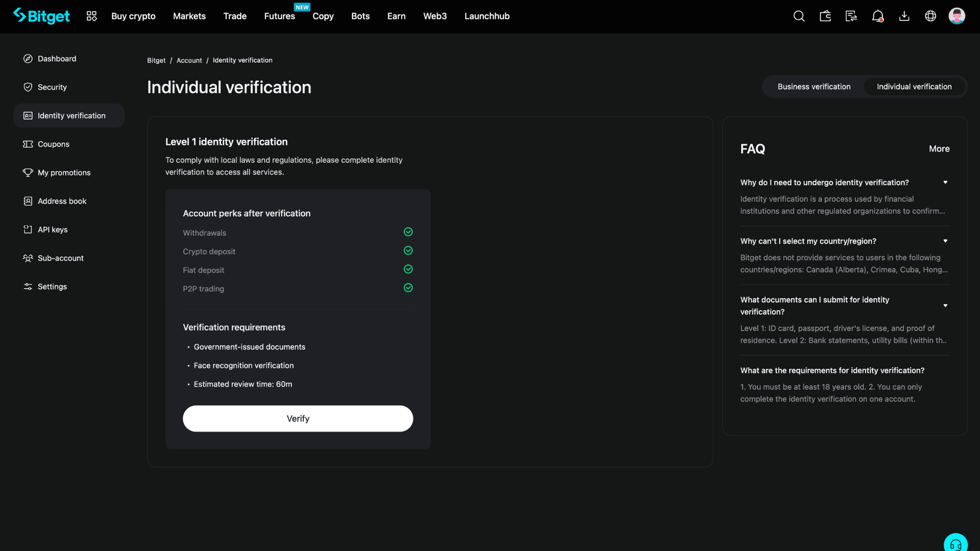This screenshot has width=980, height=551.
Task: Open the orders list icon
Action: pos(851,16)
